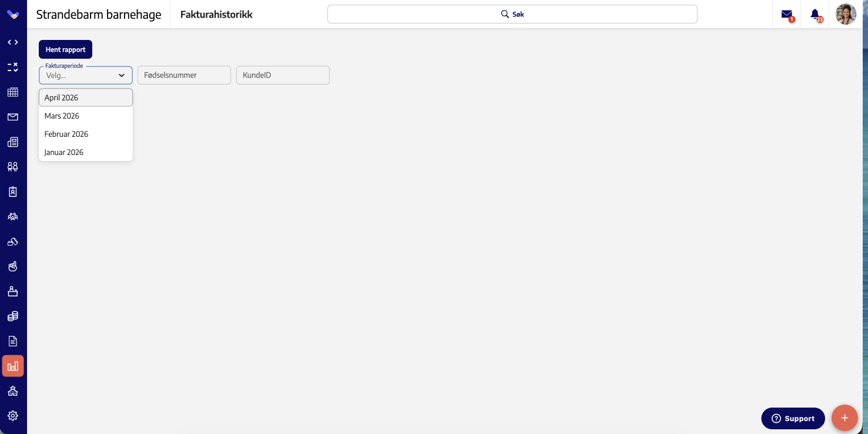Open the messages envelope in top bar

(x=787, y=14)
